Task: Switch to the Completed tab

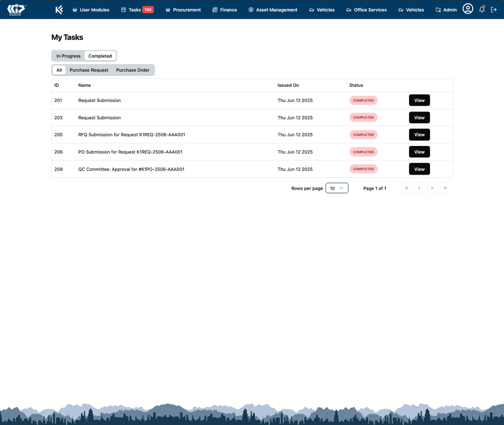Action: [x=100, y=56]
